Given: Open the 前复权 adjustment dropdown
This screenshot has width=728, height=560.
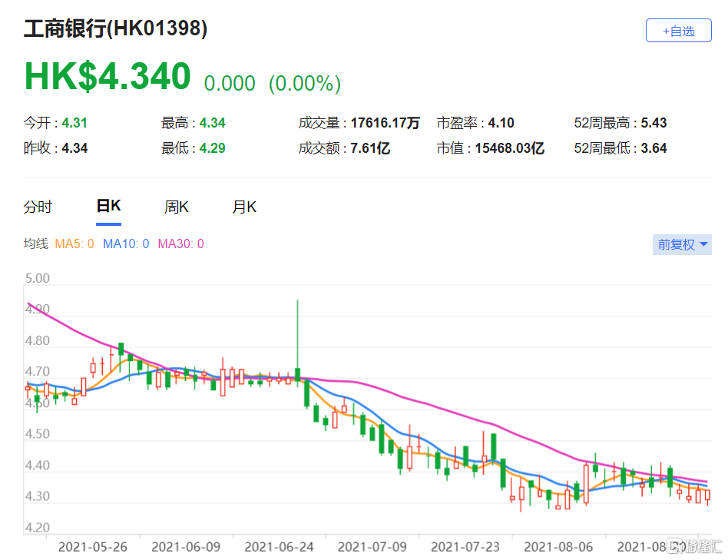Looking at the screenshot, I should point(682,244).
